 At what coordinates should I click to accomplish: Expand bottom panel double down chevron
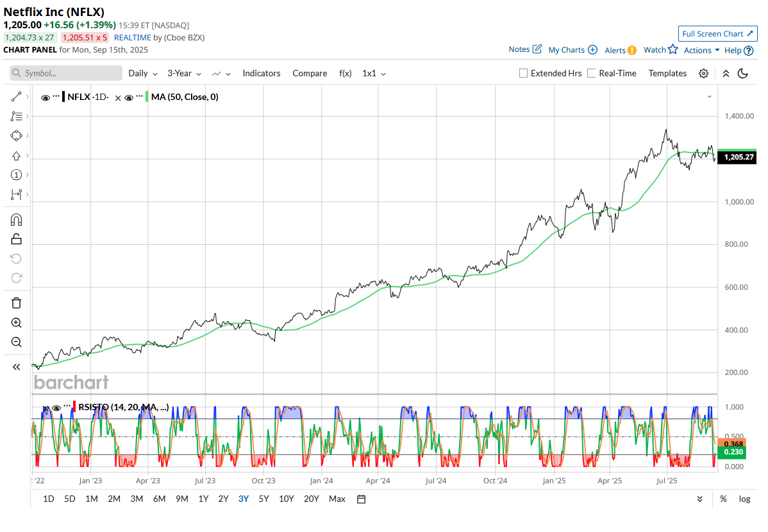tap(700, 499)
